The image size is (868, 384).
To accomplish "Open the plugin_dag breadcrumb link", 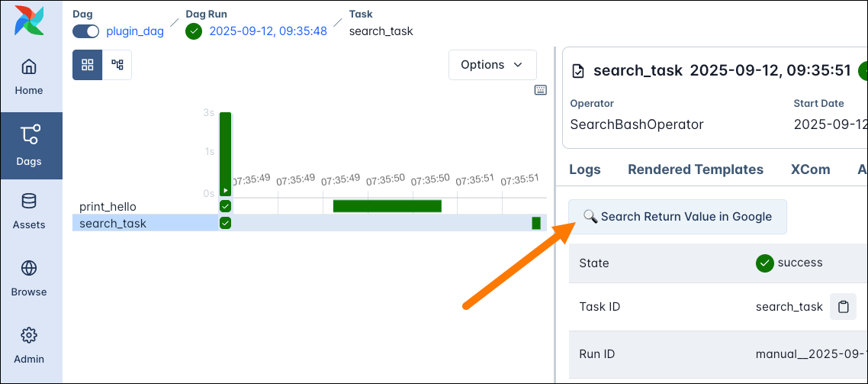I will pyautogui.click(x=135, y=31).
